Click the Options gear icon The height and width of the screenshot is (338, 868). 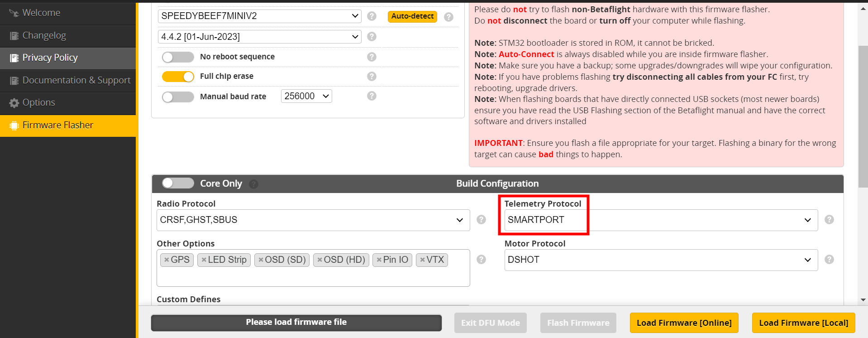[14, 103]
